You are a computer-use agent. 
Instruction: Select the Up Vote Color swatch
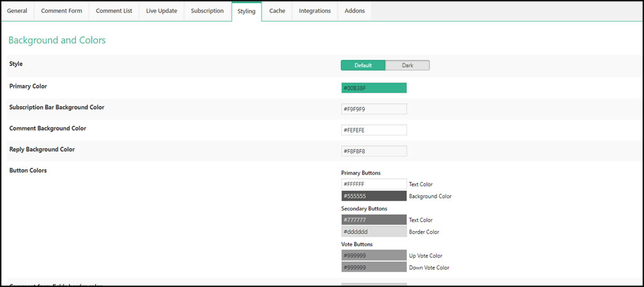(374, 256)
